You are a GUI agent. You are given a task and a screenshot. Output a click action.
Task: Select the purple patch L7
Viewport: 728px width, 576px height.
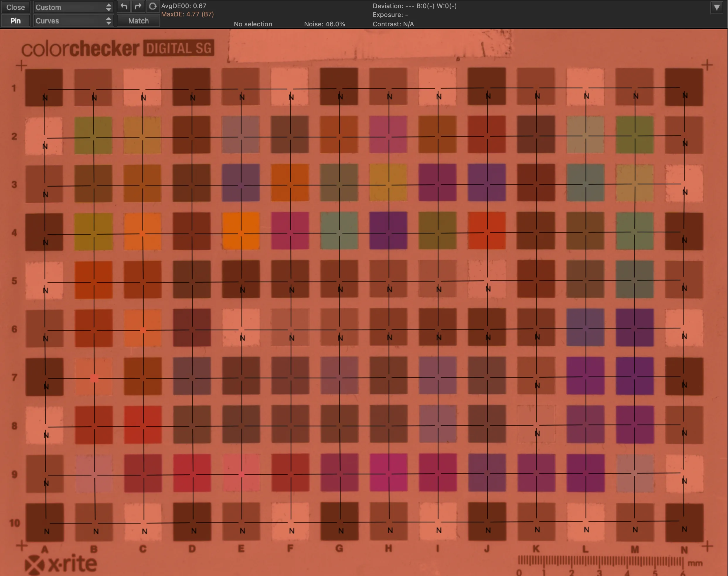[x=585, y=376]
